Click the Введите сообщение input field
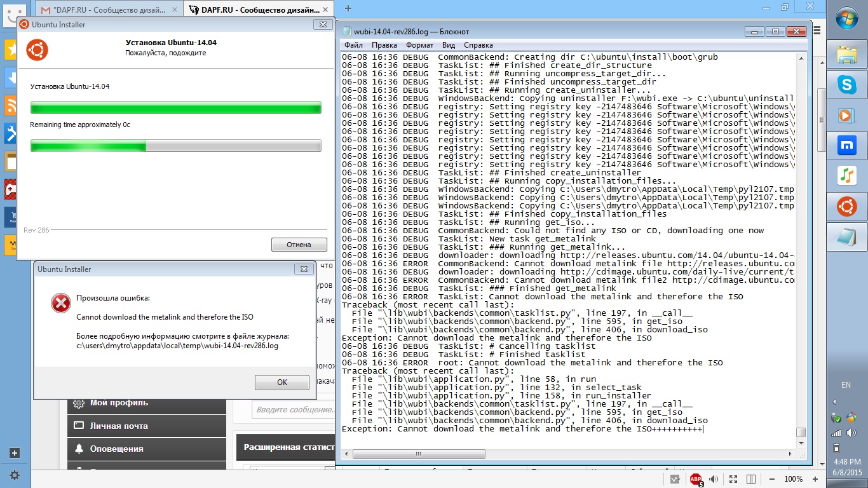 (294, 410)
